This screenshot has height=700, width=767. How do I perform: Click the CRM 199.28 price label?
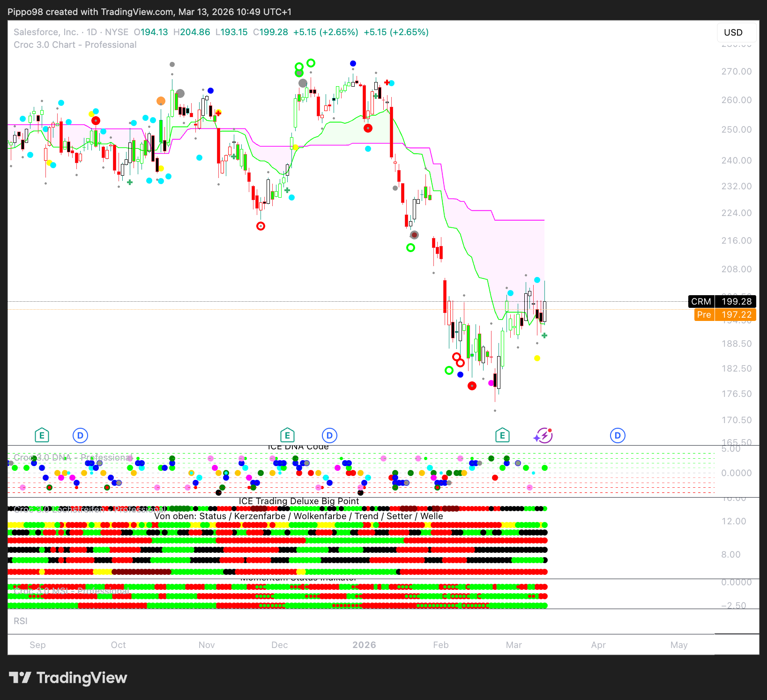[722, 302]
